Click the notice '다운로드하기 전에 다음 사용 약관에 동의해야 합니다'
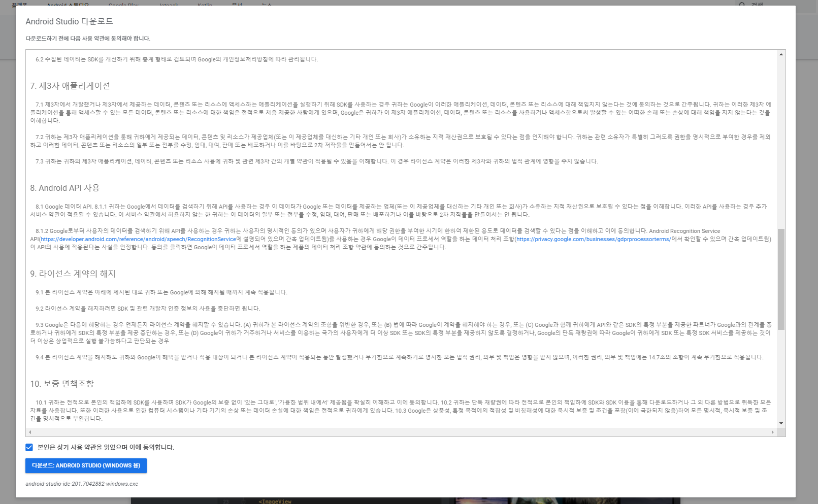818x504 pixels. click(88, 39)
